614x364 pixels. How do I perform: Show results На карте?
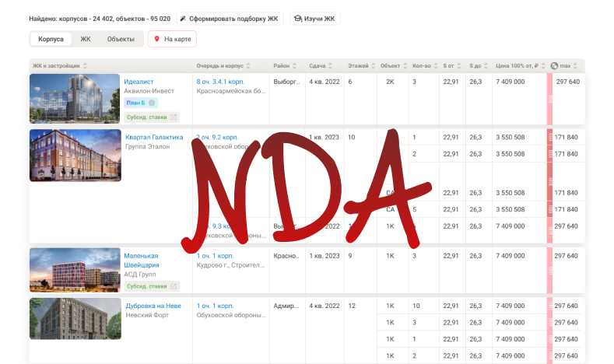tap(172, 39)
